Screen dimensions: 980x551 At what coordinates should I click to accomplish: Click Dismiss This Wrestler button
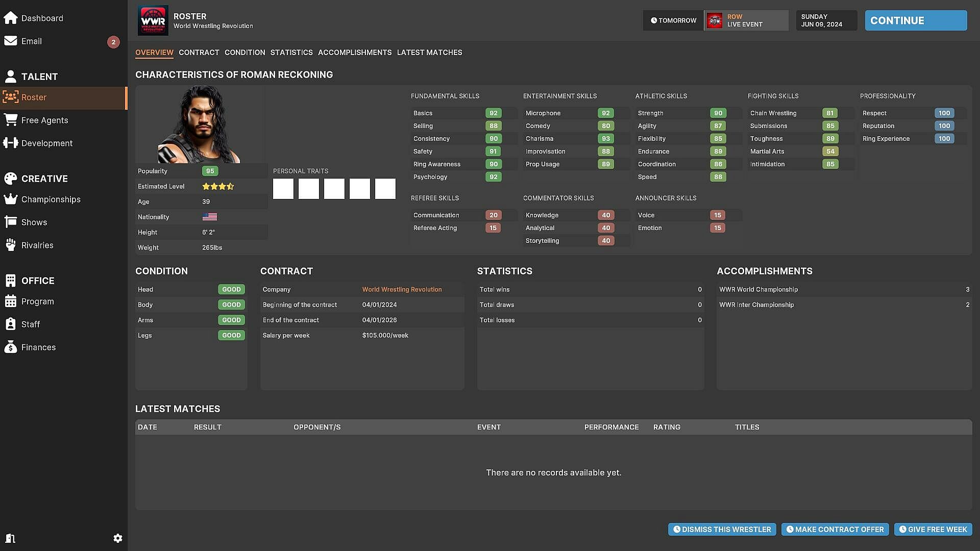(x=722, y=530)
